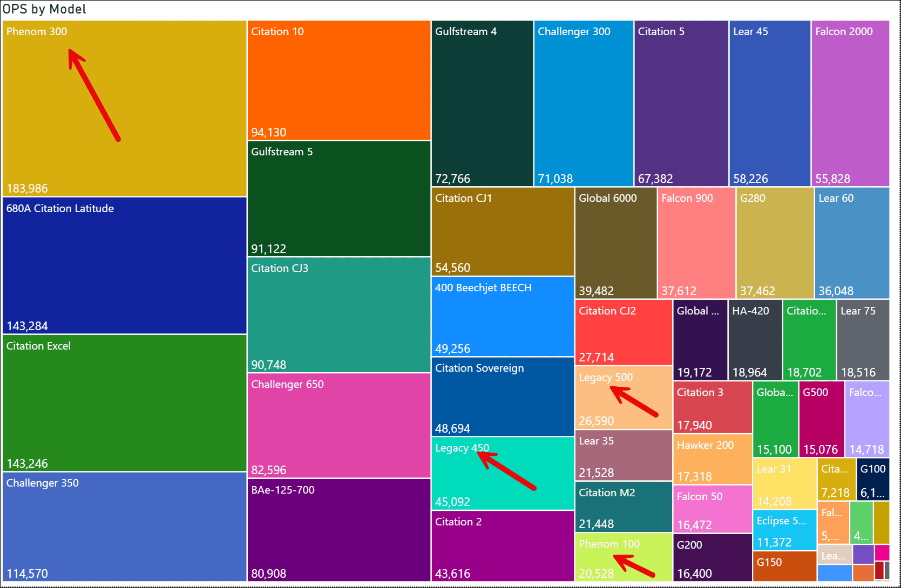Click the Gulfstream 5 tile

pyautogui.click(x=338, y=199)
